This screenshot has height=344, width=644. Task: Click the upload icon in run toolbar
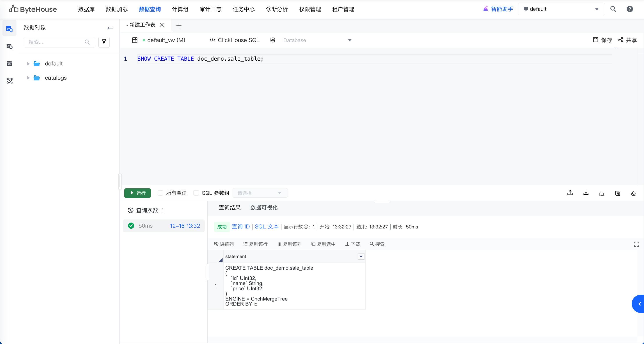[570, 193]
